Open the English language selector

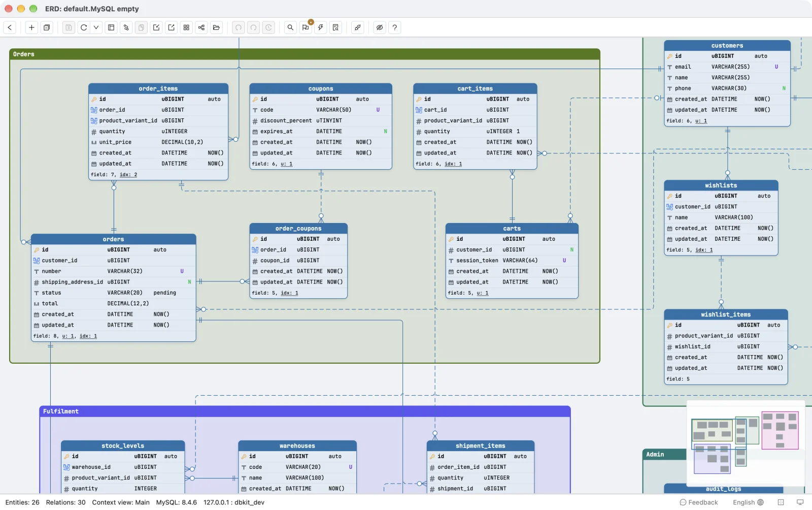point(748,502)
